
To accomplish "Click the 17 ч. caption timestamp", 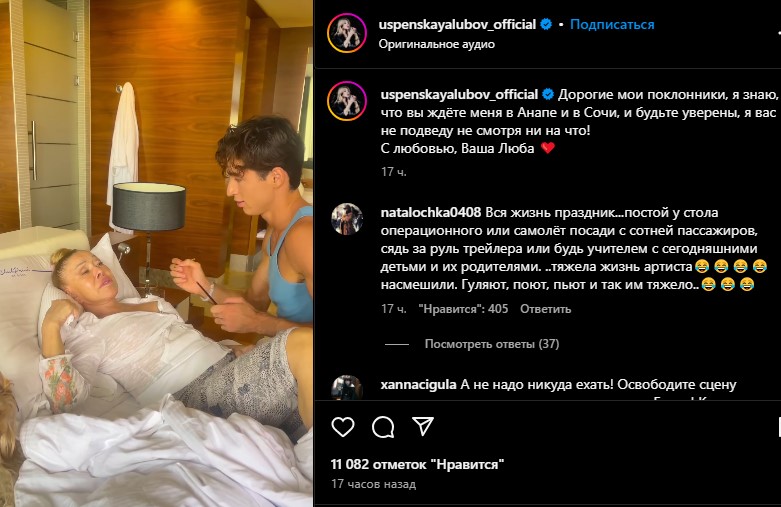I will click(x=393, y=172).
